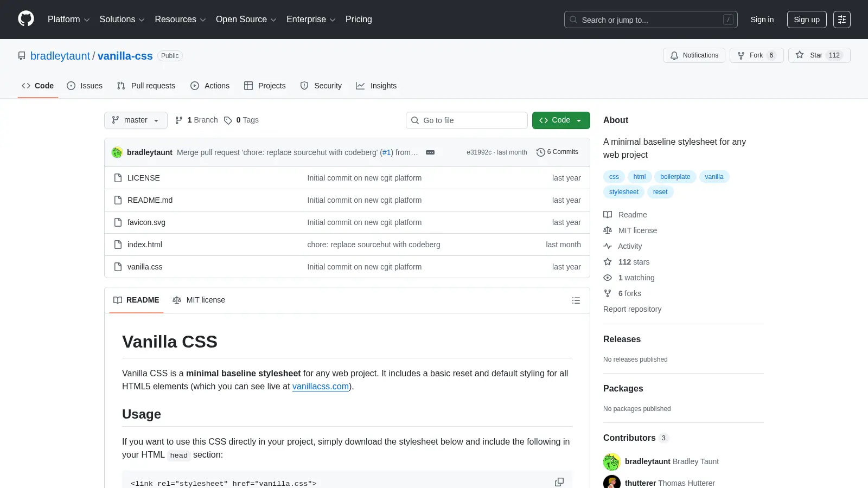Open the 0 Tags link
The width and height of the screenshot is (868, 488).
pyautogui.click(x=241, y=120)
